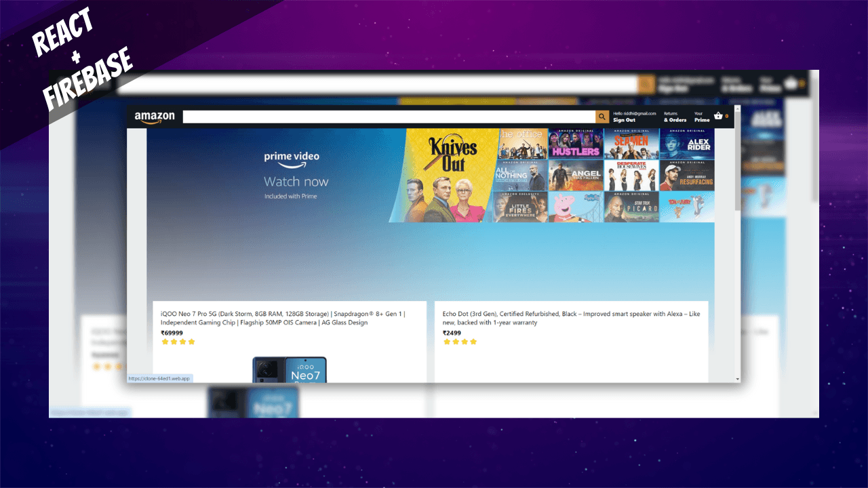Open The Office thumbnail
Screen dimensions: 868x488
click(x=521, y=144)
